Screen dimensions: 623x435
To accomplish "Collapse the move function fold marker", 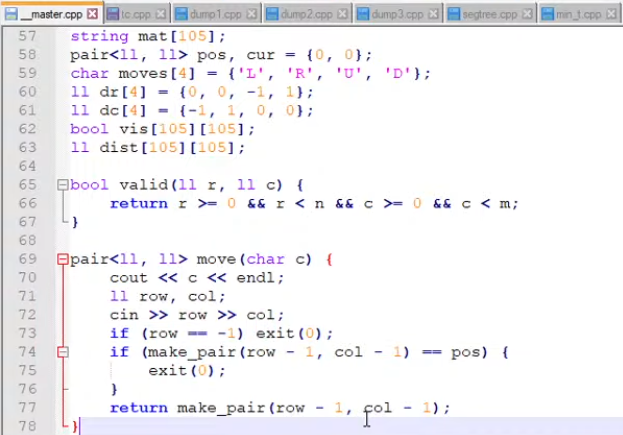I will click(62, 259).
